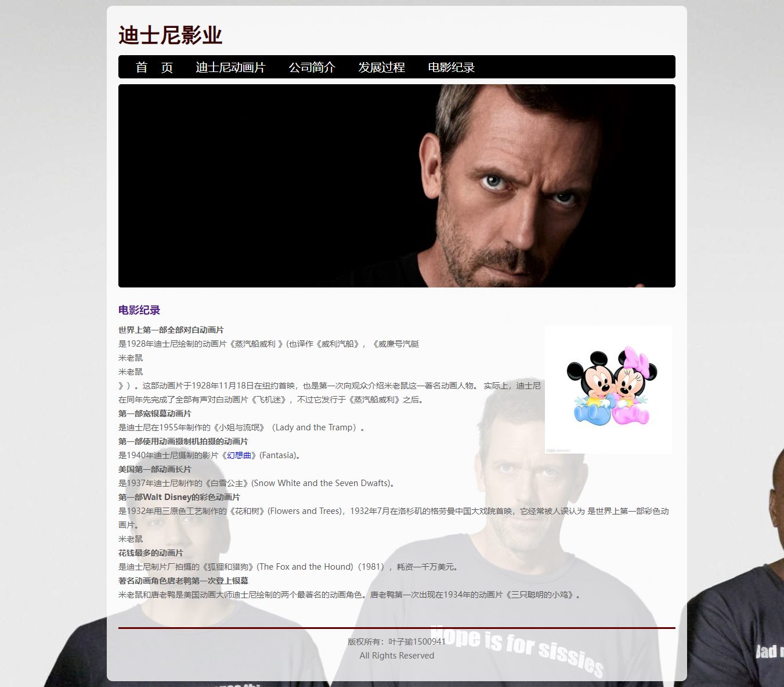
Task: Open the 首 页 menu item
Action: [154, 67]
